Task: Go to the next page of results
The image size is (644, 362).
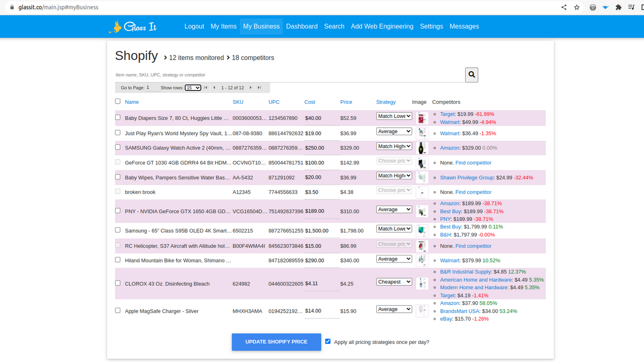Action: tap(251, 87)
